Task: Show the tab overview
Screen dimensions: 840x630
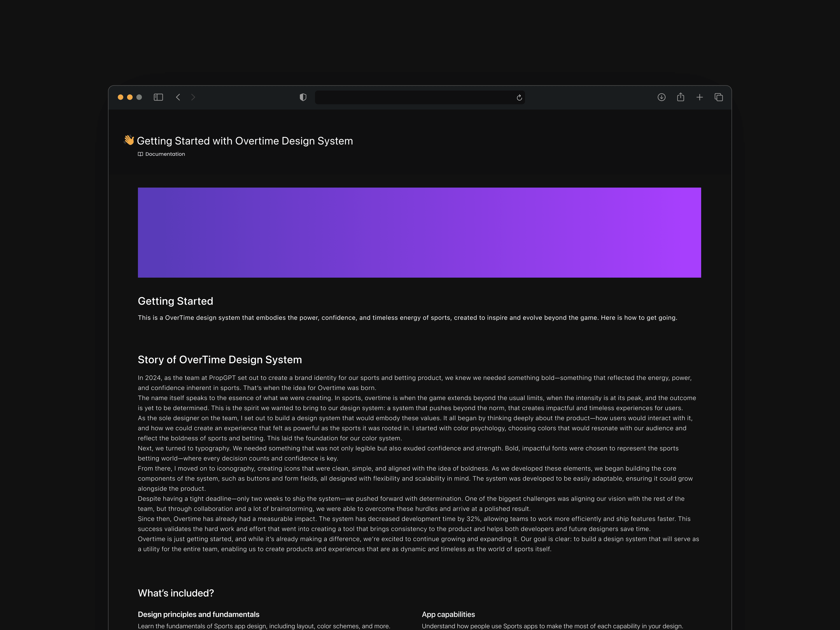Action: pyautogui.click(x=719, y=97)
